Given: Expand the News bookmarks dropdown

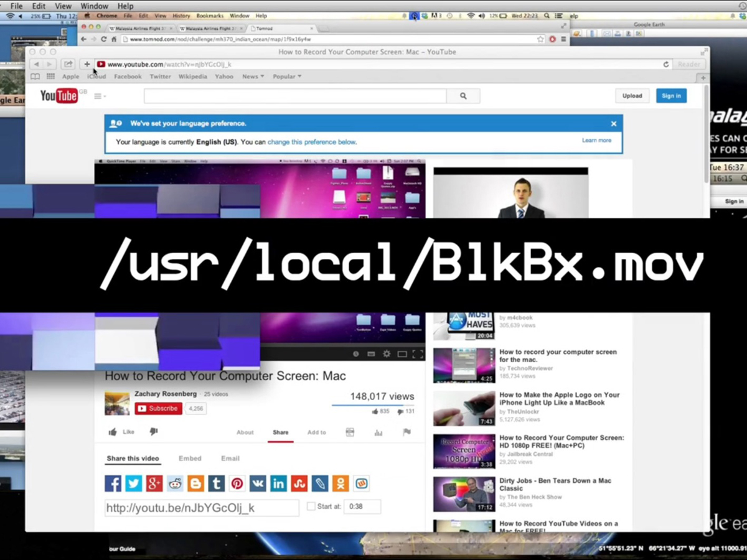Looking at the screenshot, I should tap(253, 77).
